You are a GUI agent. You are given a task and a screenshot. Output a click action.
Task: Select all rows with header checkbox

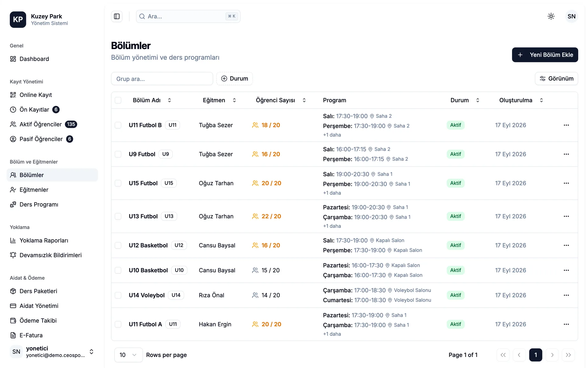(118, 100)
